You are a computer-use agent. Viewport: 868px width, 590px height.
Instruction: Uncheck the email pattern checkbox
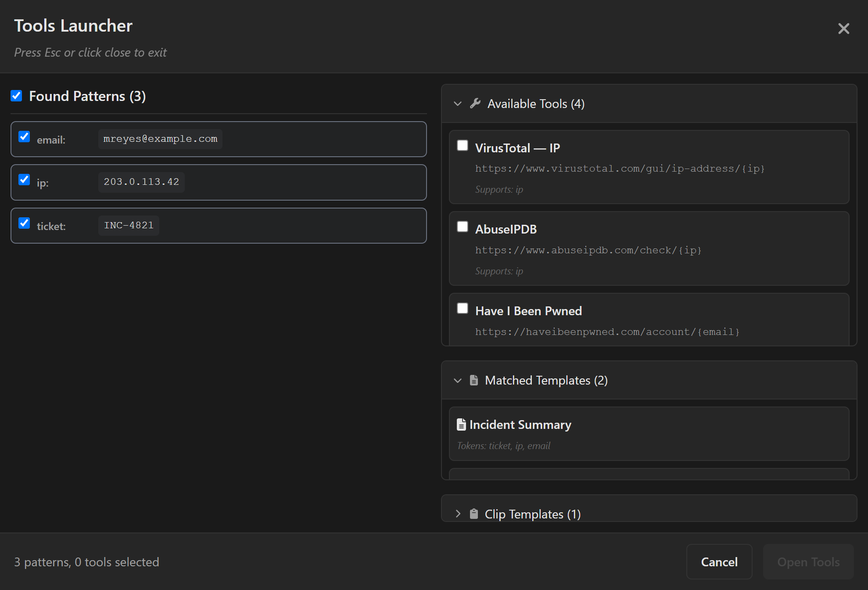click(24, 137)
